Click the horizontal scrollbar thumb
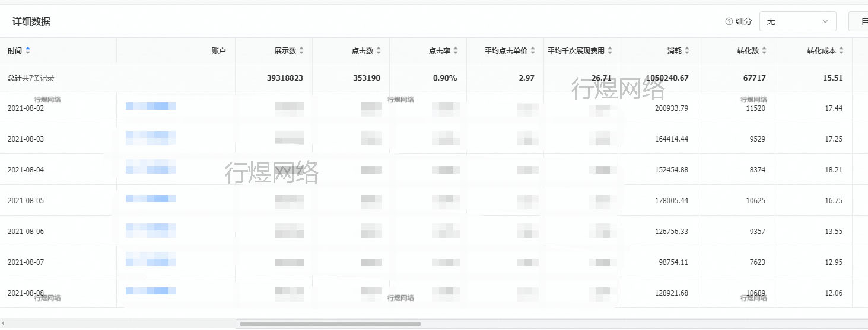868x330 pixels. (330, 324)
